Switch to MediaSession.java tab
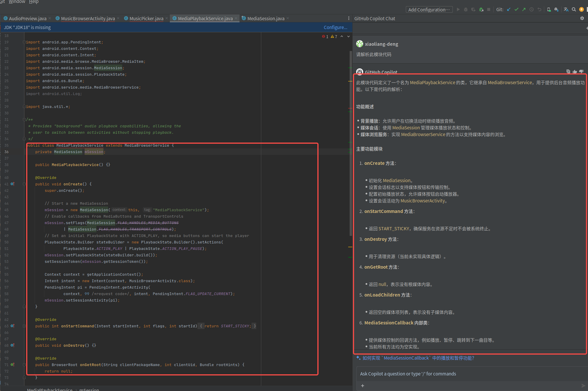Screen dimensions: 588x391 [266, 18]
